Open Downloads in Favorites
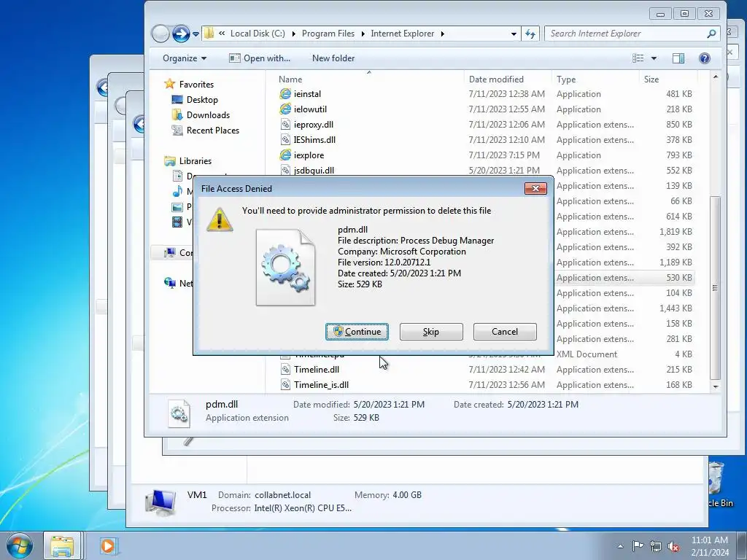Viewport: 747px width, 560px height. click(208, 114)
